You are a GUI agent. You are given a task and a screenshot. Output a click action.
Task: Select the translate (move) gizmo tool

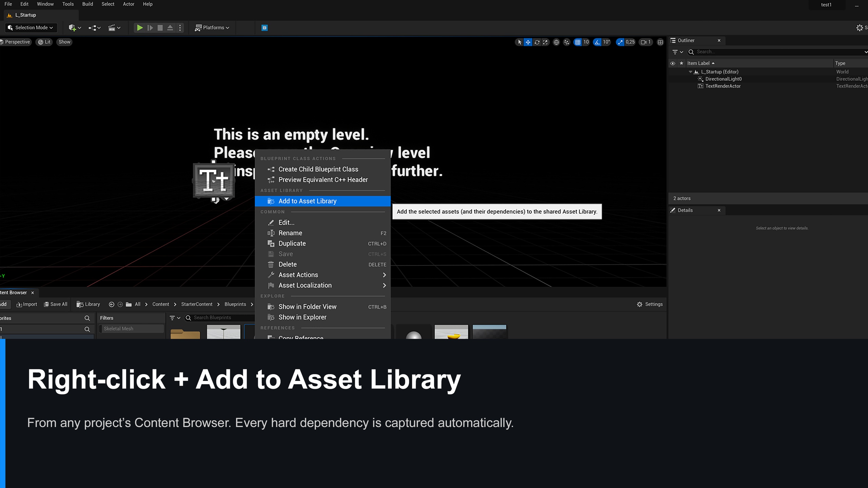[x=528, y=42]
